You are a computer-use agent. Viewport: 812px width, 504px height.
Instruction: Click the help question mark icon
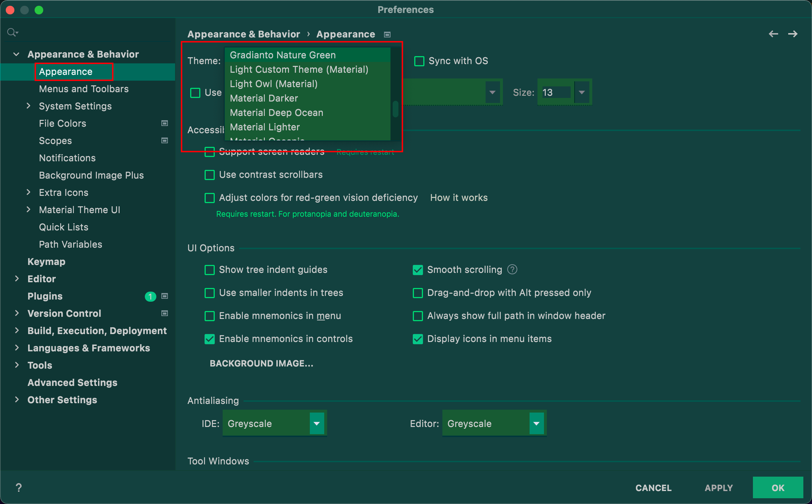19,487
